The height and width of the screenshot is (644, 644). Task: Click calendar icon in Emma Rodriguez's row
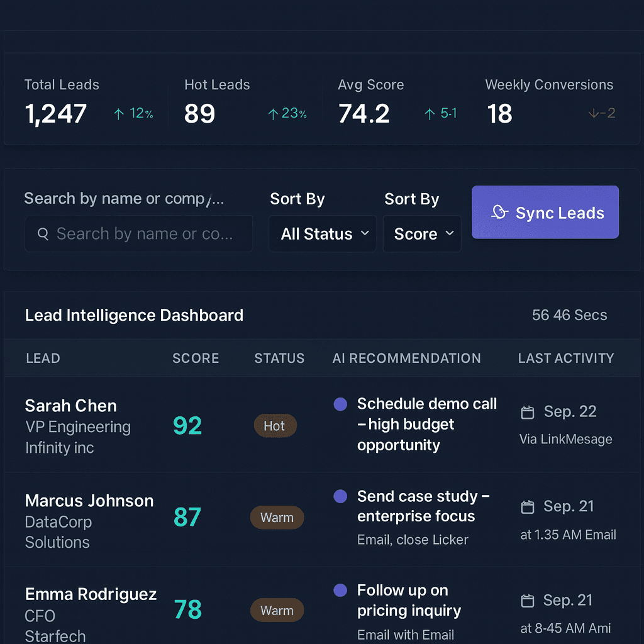[x=528, y=601]
